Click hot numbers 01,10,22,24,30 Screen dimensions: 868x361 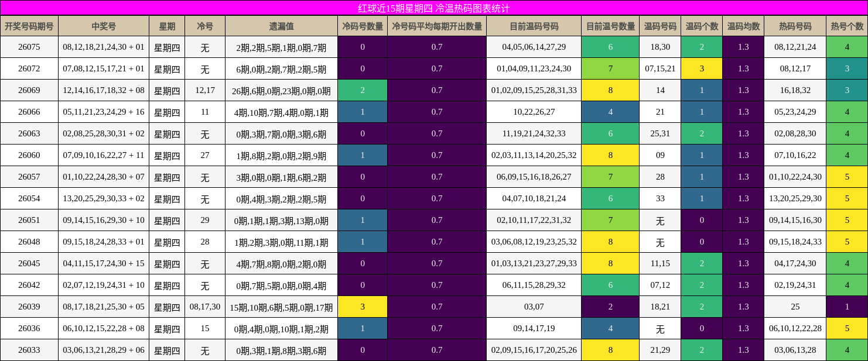[795, 177]
